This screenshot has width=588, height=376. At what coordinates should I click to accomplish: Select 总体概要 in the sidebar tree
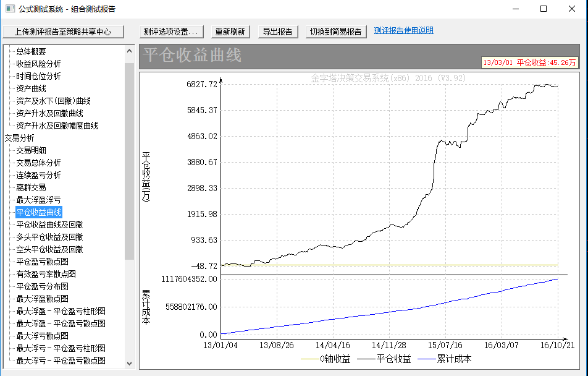point(31,51)
